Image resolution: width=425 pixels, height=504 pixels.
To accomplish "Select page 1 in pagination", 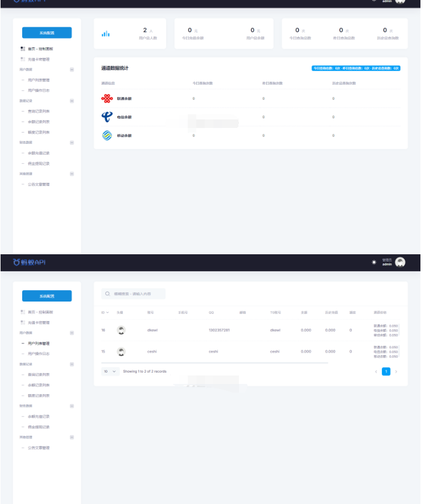I will coord(386,371).
